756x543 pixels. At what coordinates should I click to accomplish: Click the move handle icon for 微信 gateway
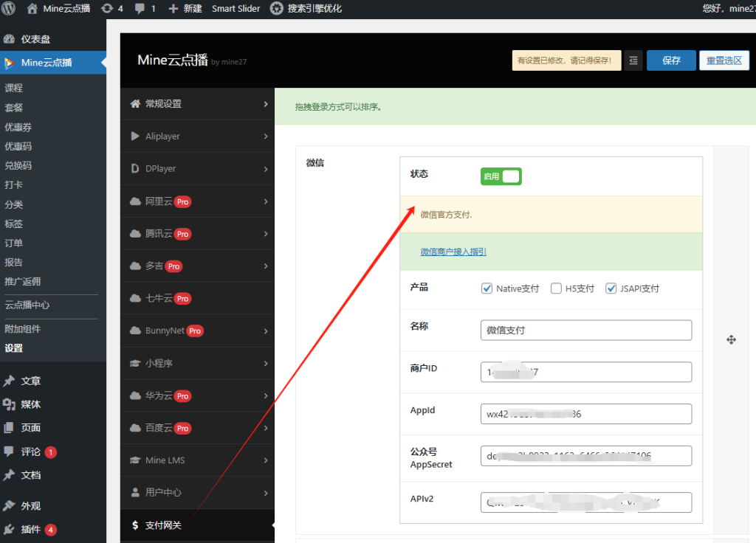coord(732,339)
